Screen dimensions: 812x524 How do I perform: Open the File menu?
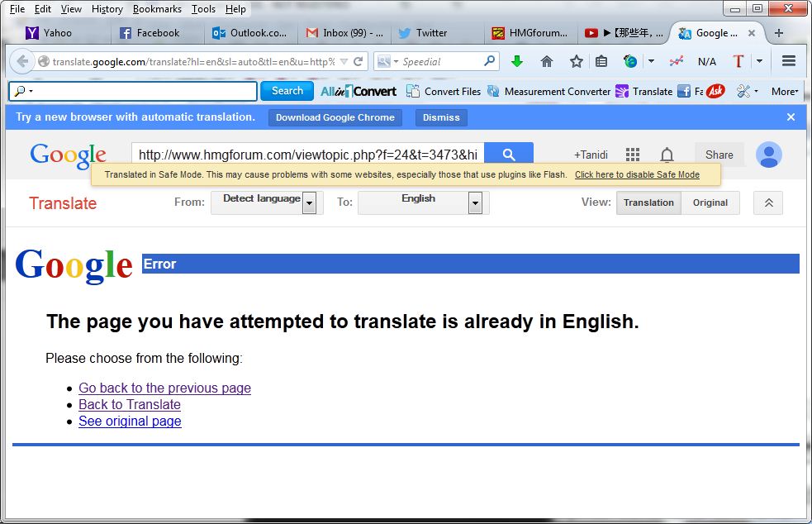coord(17,9)
